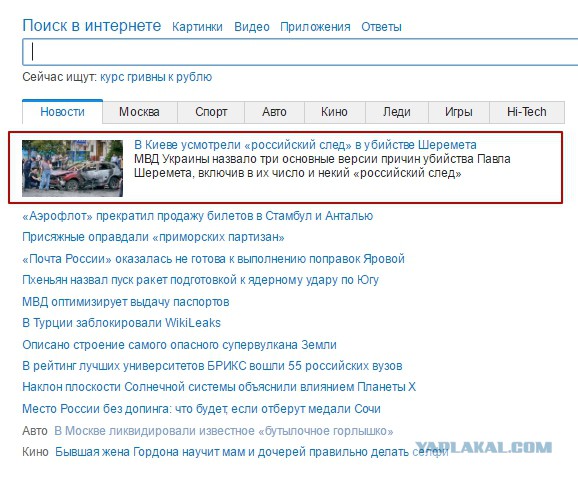Switch to the Леди tab
Screen dimensions: 578x477
tap(397, 112)
